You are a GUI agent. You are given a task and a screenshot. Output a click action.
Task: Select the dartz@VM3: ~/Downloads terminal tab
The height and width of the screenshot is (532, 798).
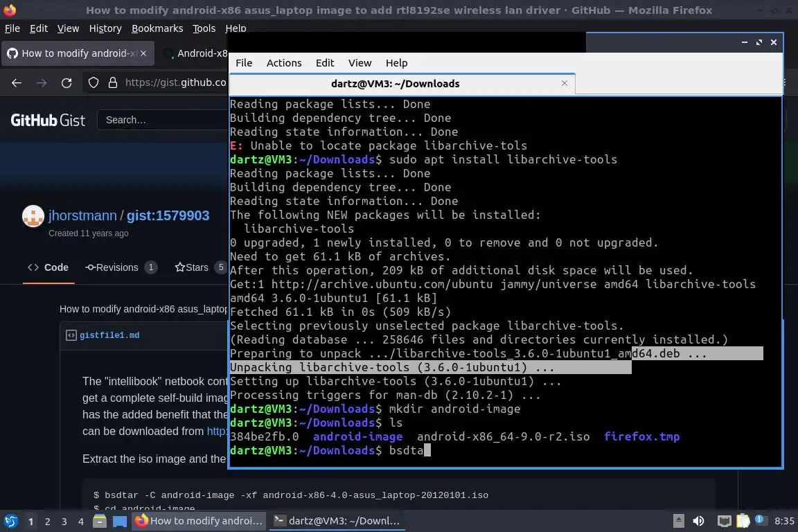click(x=402, y=84)
